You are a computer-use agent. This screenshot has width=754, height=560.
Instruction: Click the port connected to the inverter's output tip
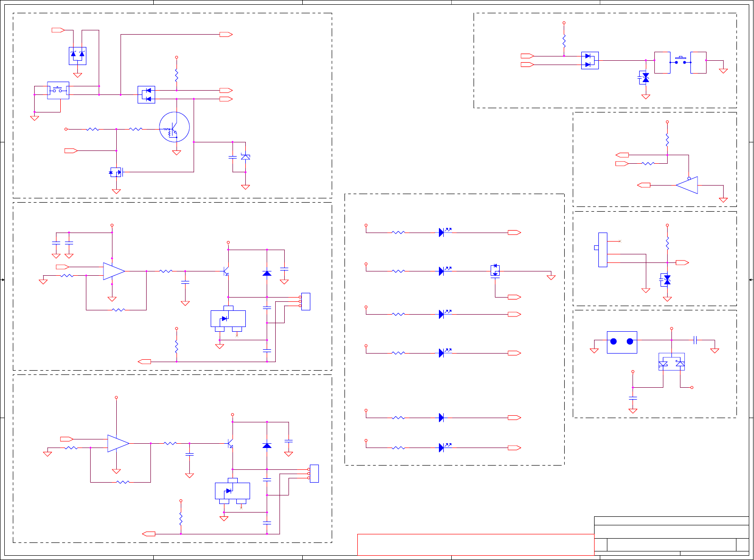click(644, 185)
